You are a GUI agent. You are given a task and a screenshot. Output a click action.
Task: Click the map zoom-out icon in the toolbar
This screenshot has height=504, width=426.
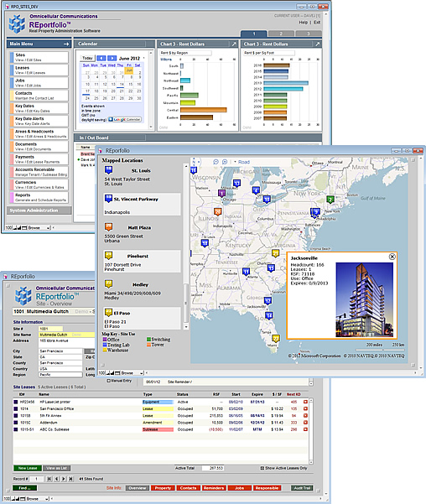click(216, 162)
